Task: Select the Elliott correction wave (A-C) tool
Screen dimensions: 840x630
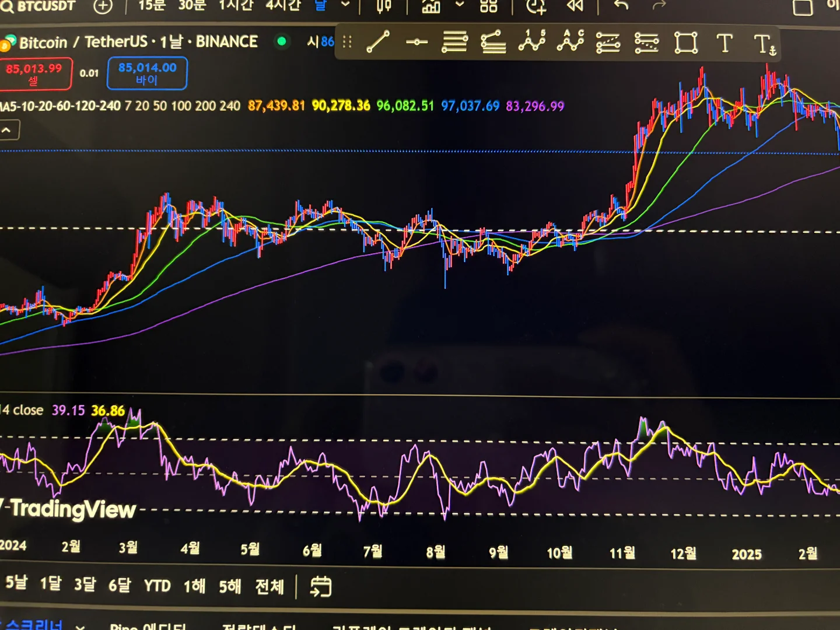Action: [570, 41]
